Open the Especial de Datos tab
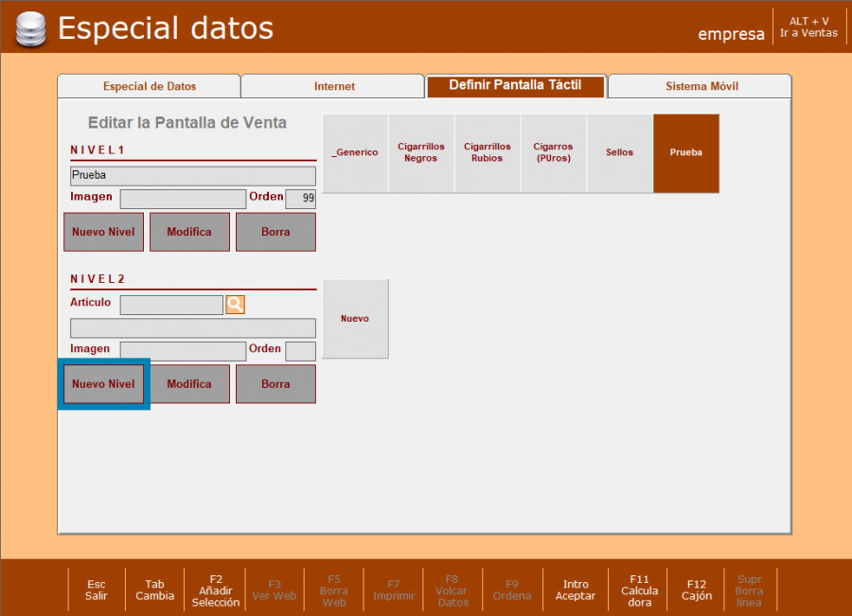 (150, 86)
